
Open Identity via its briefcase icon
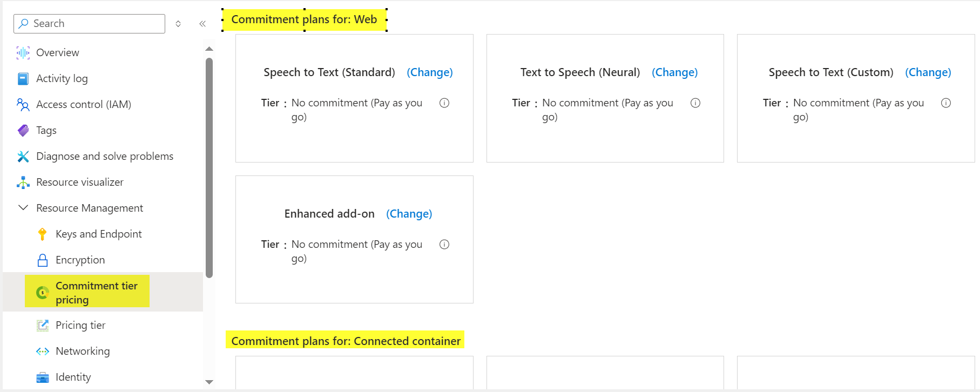coord(42,377)
